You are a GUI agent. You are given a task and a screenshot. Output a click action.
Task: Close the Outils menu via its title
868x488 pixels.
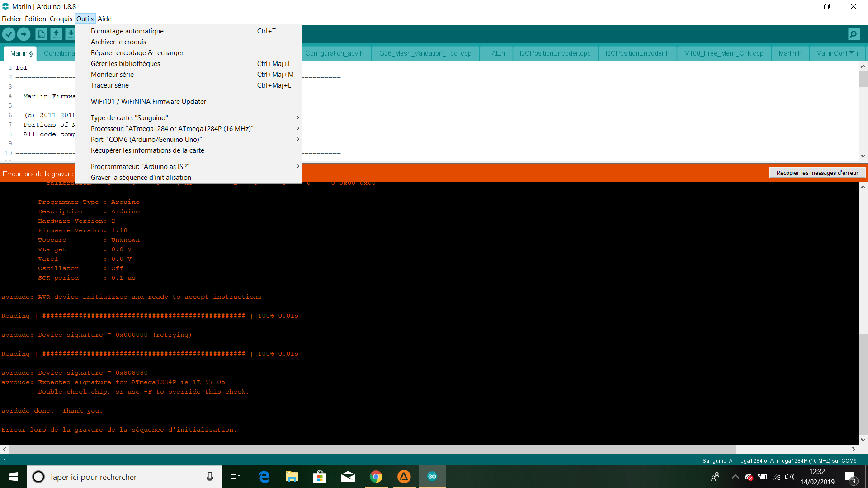pos(85,19)
